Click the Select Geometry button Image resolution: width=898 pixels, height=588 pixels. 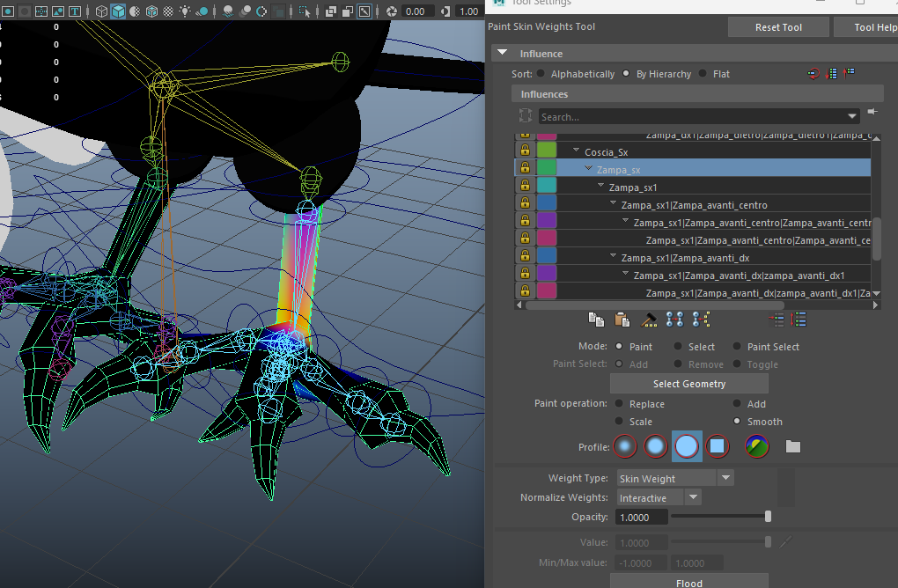688,384
